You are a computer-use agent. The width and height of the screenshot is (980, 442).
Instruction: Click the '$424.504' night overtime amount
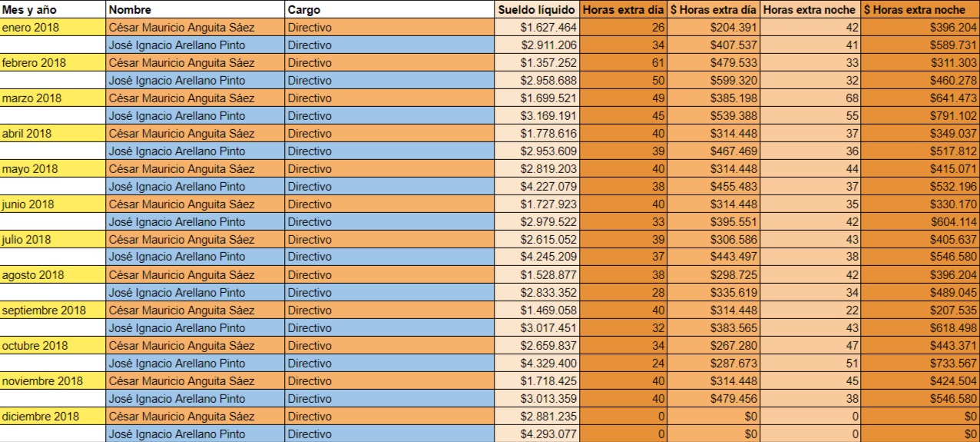click(x=920, y=381)
